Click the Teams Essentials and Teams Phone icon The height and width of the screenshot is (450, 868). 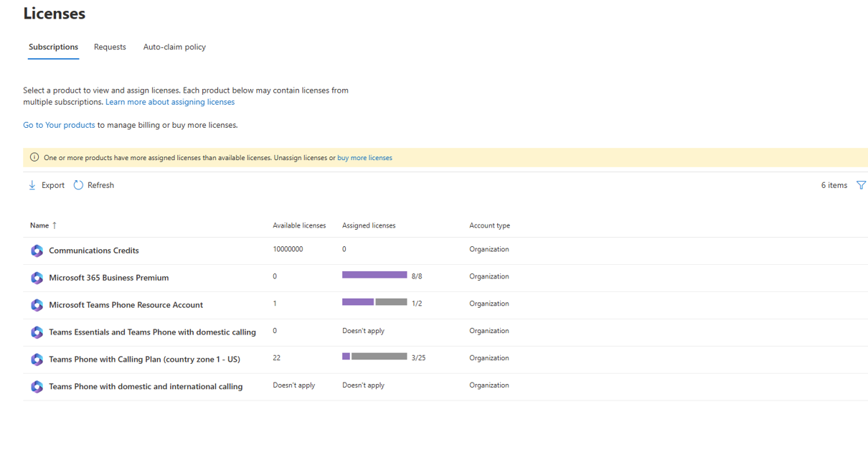tap(37, 332)
